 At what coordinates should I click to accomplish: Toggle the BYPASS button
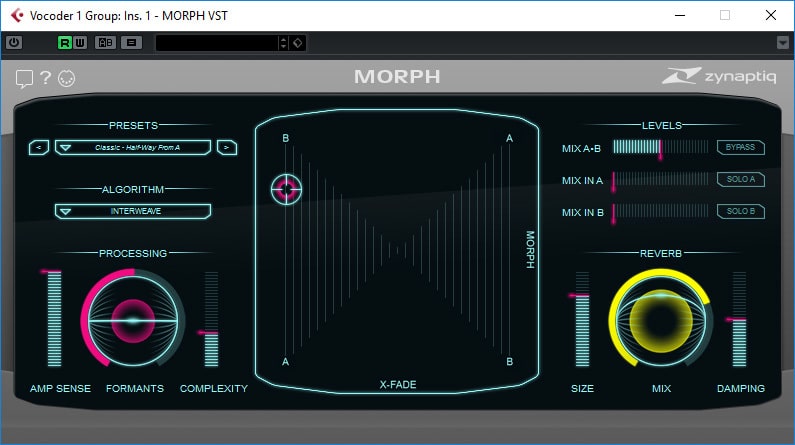click(x=741, y=147)
